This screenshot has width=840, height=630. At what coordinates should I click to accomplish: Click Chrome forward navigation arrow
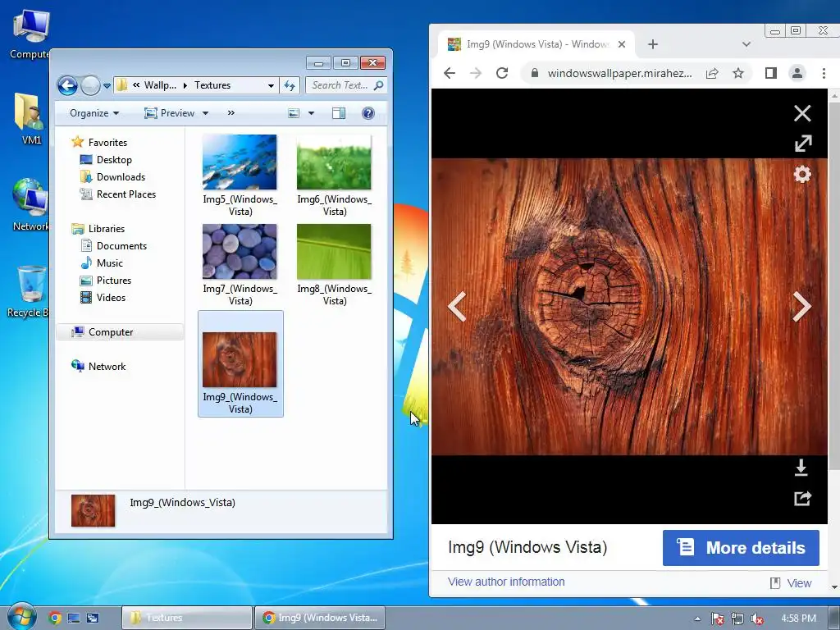[475, 73]
